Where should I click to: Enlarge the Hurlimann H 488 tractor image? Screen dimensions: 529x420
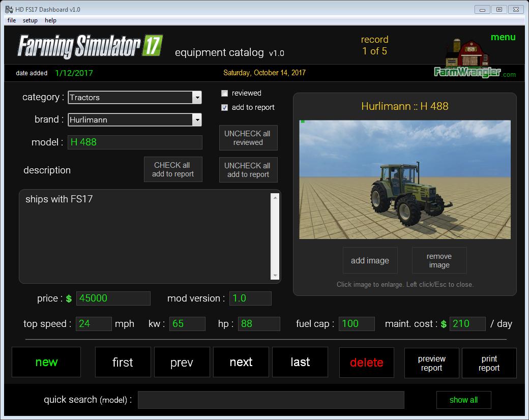pyautogui.click(x=405, y=179)
